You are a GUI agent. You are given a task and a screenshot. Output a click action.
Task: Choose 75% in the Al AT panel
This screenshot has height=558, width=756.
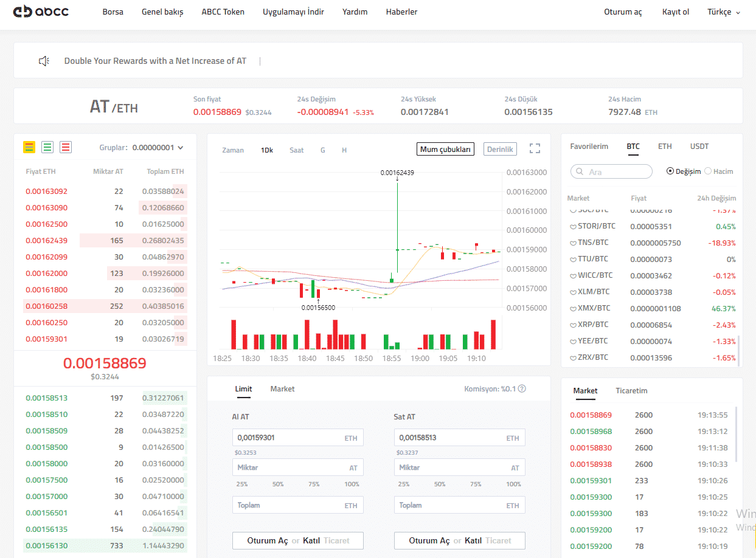pos(314,484)
